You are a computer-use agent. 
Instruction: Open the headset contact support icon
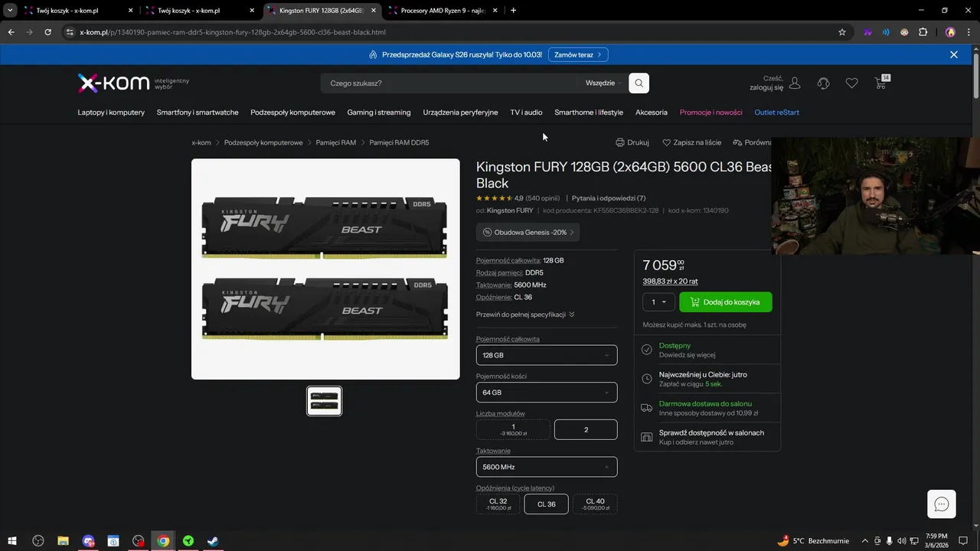click(x=823, y=83)
